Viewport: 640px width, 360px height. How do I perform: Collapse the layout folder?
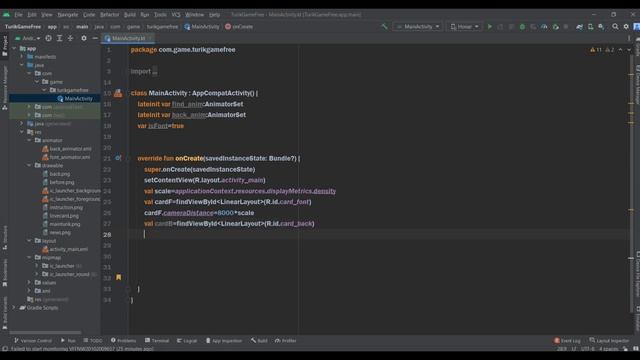pos(29,241)
